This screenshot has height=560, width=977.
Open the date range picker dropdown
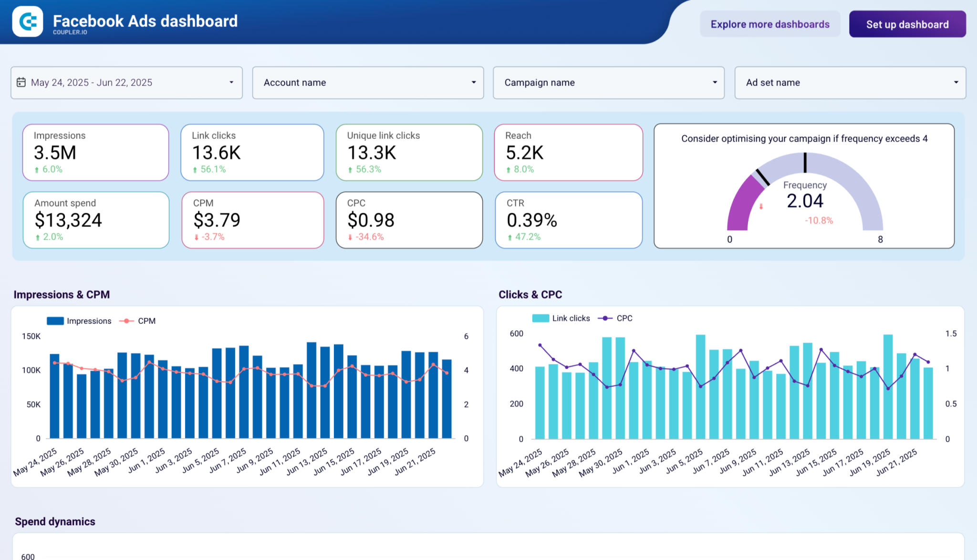pyautogui.click(x=126, y=83)
